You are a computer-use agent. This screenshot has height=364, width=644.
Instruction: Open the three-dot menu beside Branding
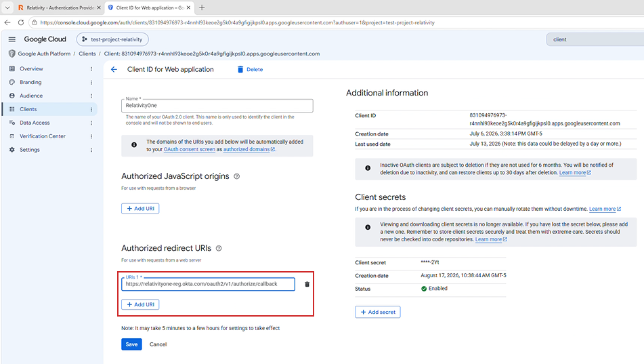91,83
